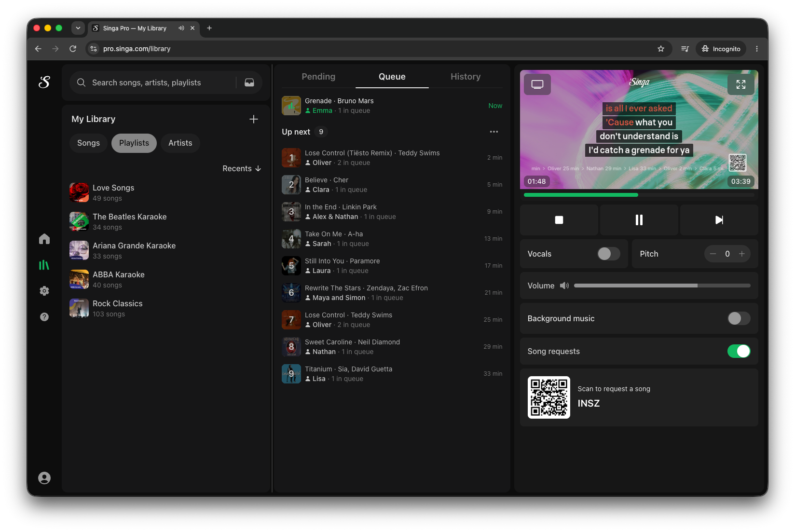Screen dimensions: 795x532
Task: Go back in browser history
Action: click(38, 49)
